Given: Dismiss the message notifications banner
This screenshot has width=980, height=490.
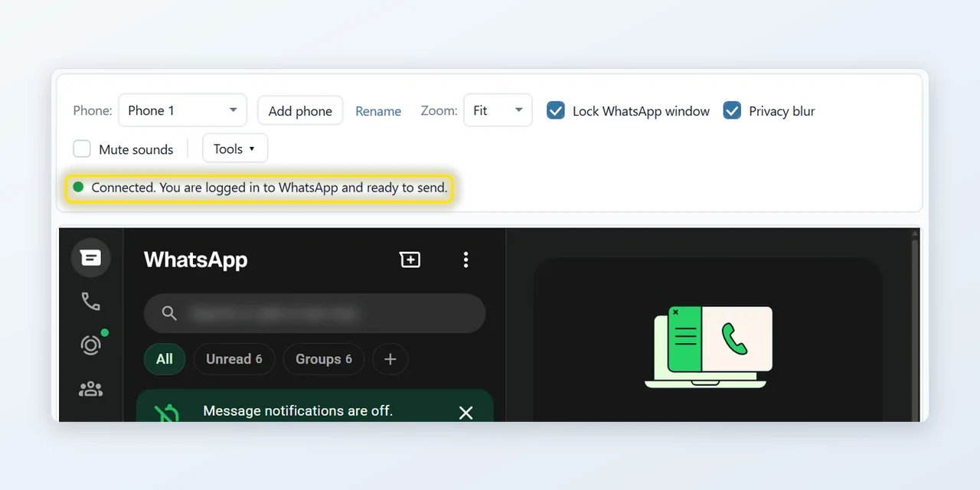Looking at the screenshot, I should [465, 413].
